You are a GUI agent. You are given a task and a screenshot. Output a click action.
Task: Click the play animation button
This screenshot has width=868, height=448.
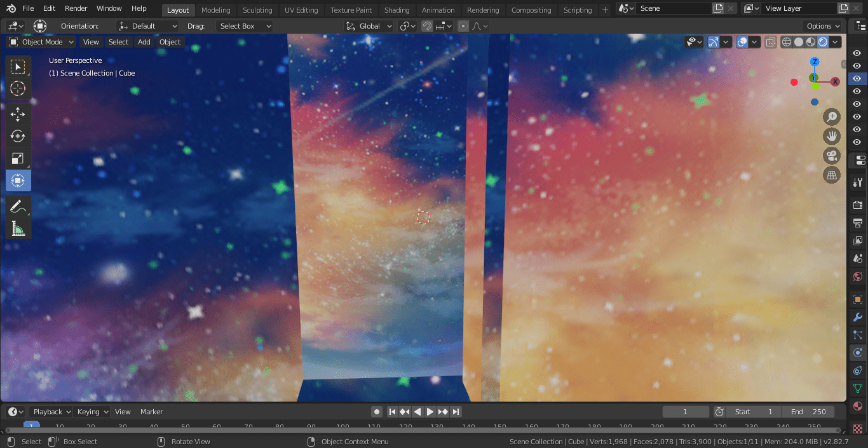pyautogui.click(x=430, y=412)
